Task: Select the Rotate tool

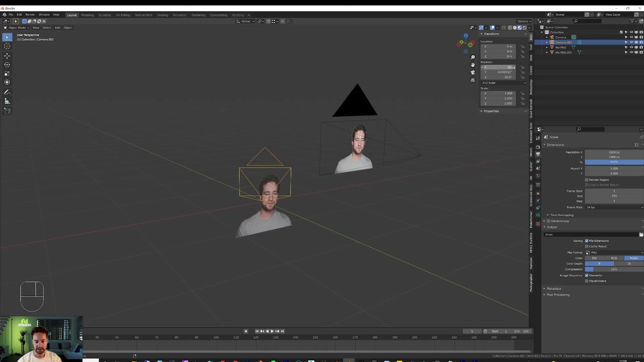Action: click(x=7, y=65)
